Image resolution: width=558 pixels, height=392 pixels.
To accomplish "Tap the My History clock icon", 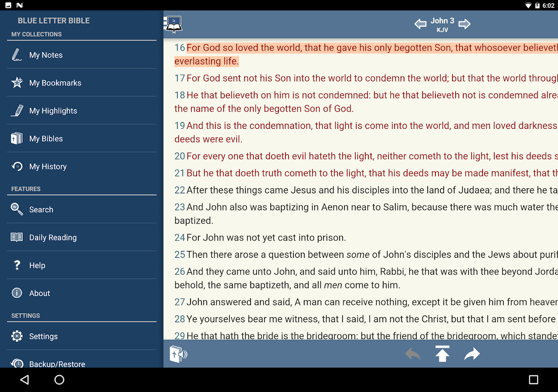I will [x=17, y=166].
